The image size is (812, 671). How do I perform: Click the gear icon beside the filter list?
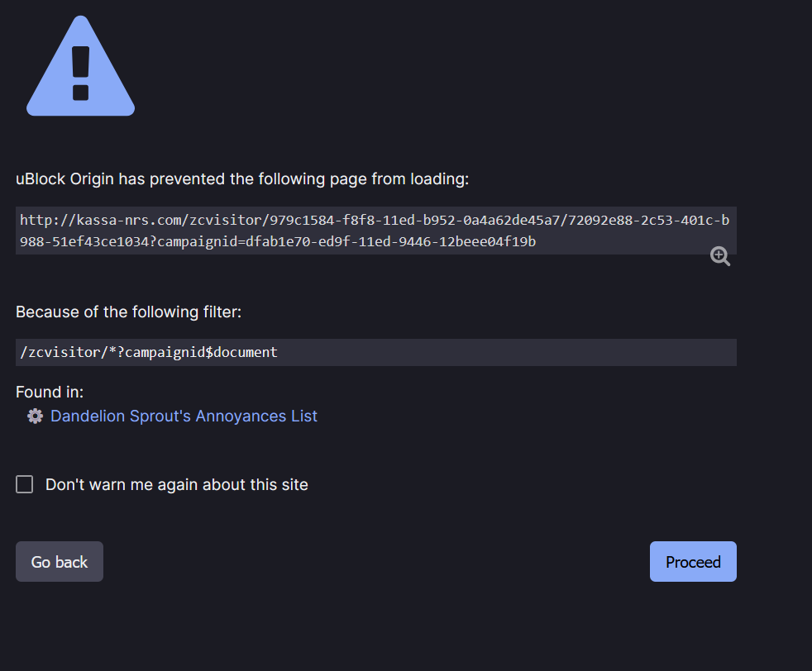coord(35,416)
